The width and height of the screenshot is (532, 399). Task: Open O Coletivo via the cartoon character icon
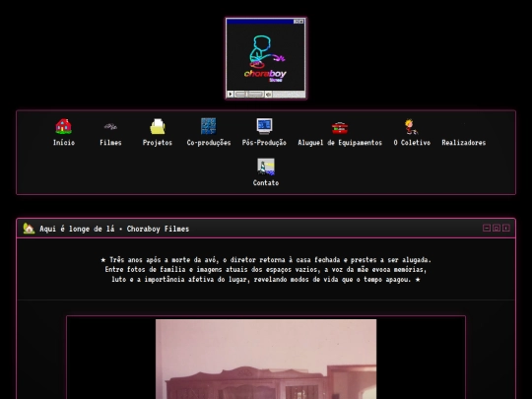pos(412,126)
